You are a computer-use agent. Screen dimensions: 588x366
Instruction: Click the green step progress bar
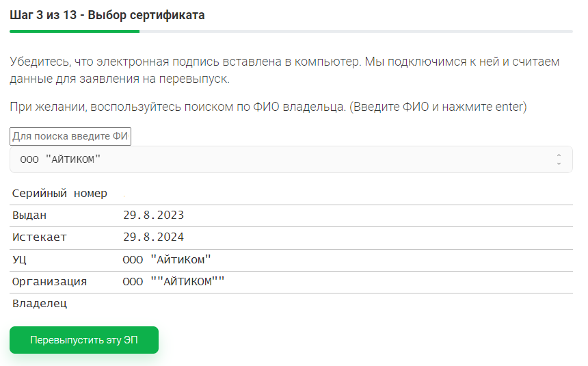click(75, 31)
